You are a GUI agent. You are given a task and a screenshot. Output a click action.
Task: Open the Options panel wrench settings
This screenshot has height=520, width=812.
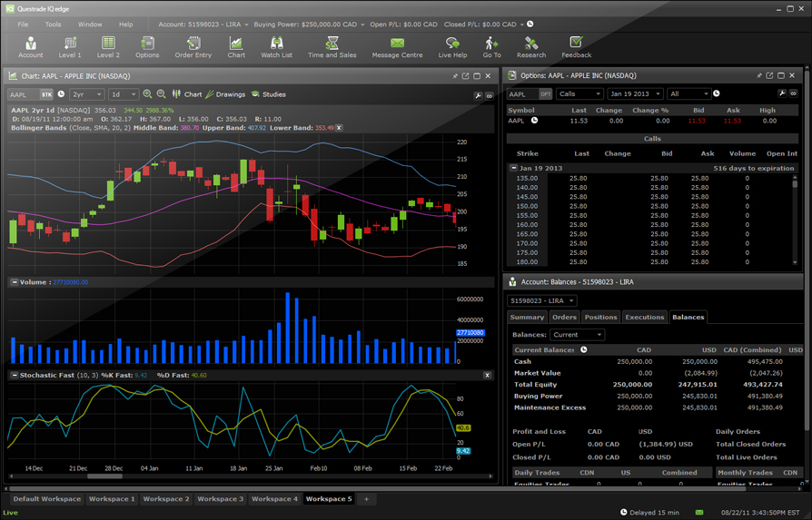(782, 93)
